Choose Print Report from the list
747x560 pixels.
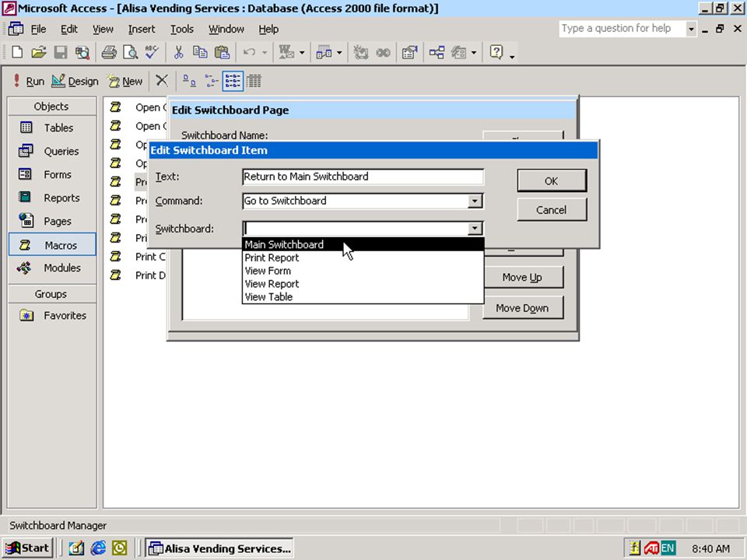coord(363,257)
